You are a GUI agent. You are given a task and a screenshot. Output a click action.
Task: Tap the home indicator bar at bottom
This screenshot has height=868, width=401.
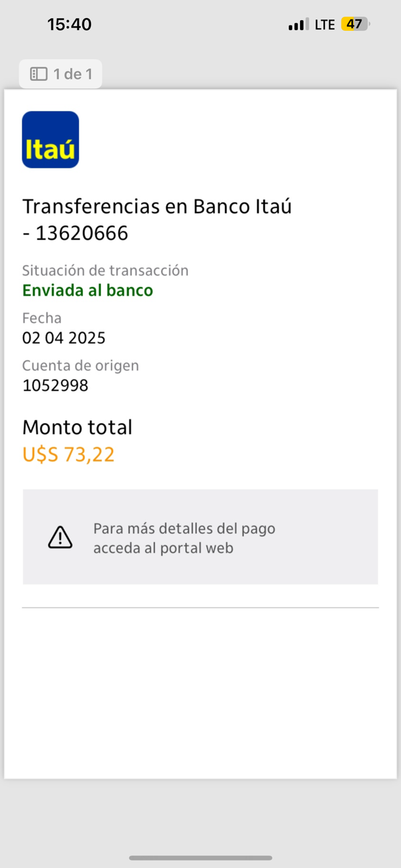point(200,858)
